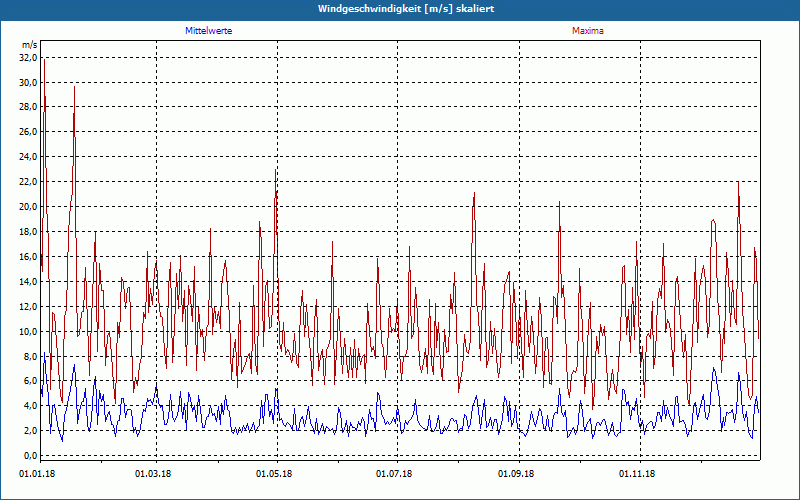Select the 10,0 y-axis value
Viewport: 800px width, 500px height.
[29, 332]
